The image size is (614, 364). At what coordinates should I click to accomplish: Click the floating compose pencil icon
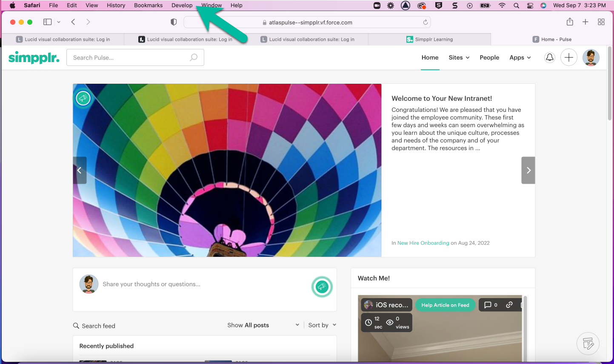[x=588, y=344]
